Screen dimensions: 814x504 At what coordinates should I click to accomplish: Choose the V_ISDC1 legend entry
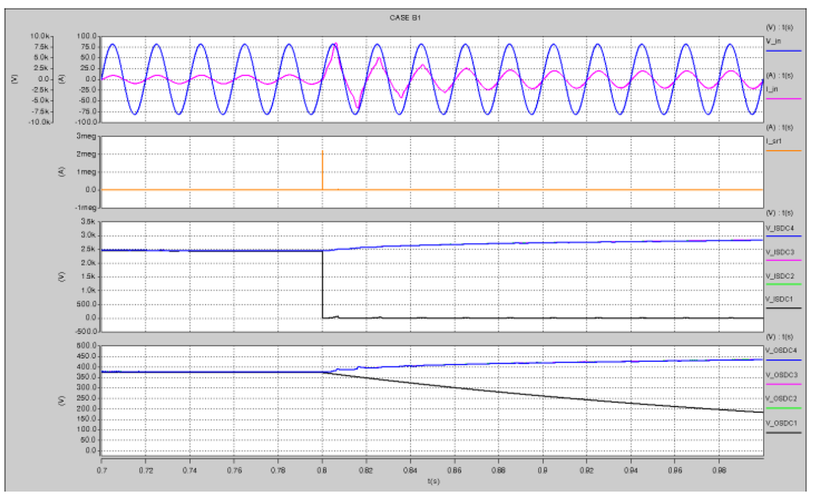pos(778,300)
